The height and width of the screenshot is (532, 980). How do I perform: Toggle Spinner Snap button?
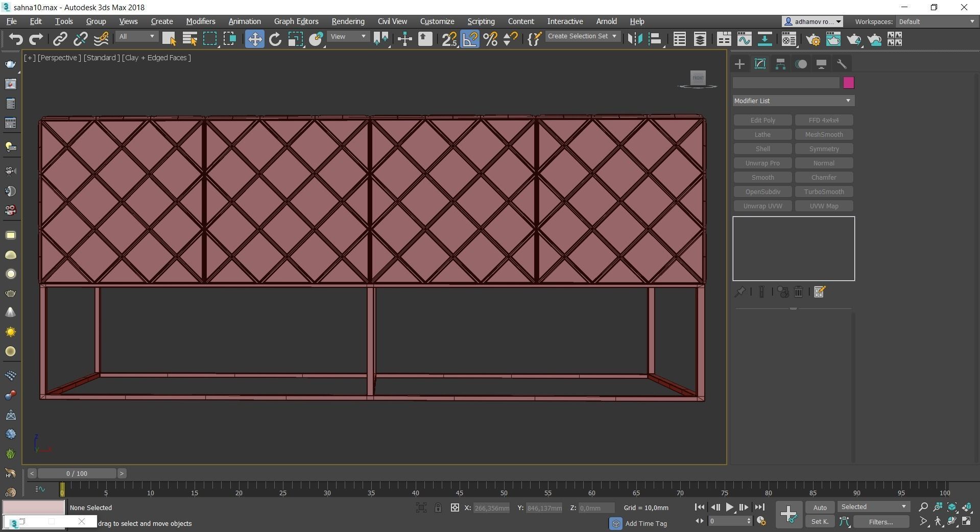[x=510, y=39]
